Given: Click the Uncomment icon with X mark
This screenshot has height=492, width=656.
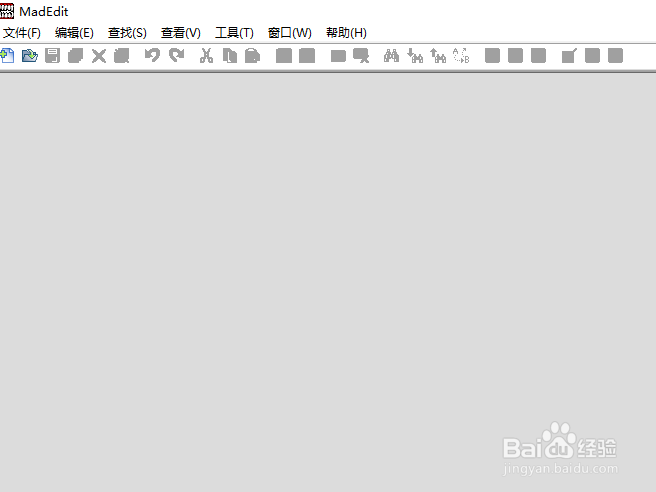Looking at the screenshot, I should 361,56.
